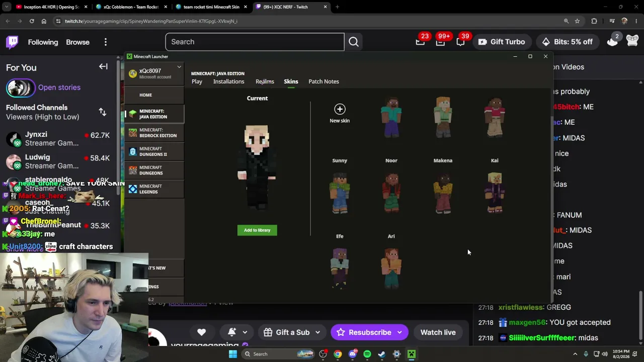Expand the Resubscribe dropdown arrow
This screenshot has height=362, width=644.
(399, 332)
